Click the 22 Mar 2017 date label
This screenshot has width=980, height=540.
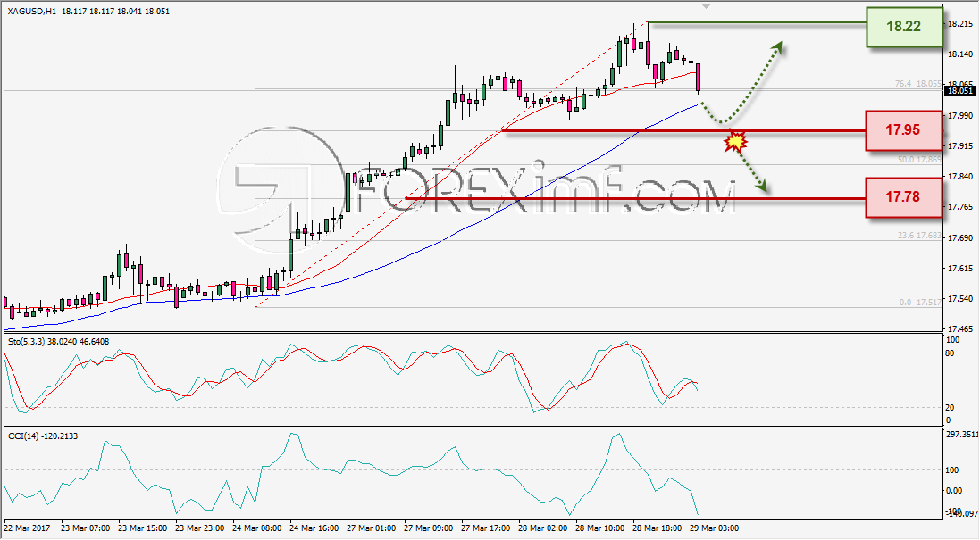tap(27, 528)
